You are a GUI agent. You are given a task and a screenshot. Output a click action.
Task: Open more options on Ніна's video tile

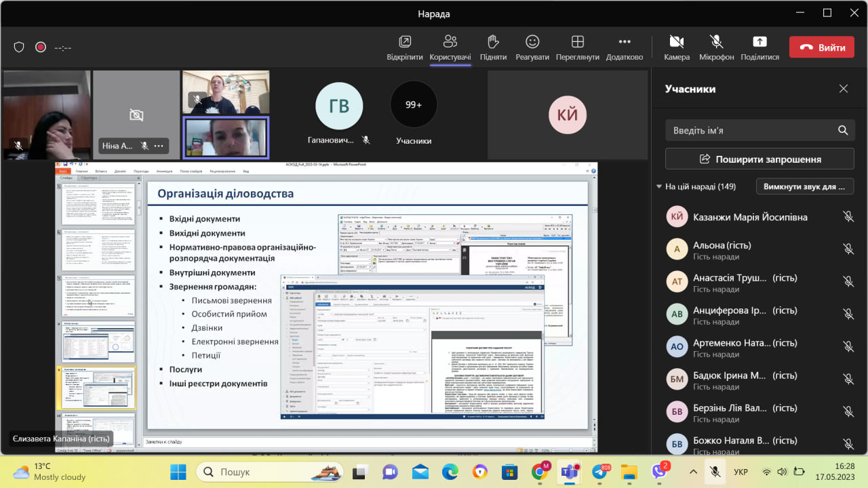pyautogui.click(x=159, y=146)
